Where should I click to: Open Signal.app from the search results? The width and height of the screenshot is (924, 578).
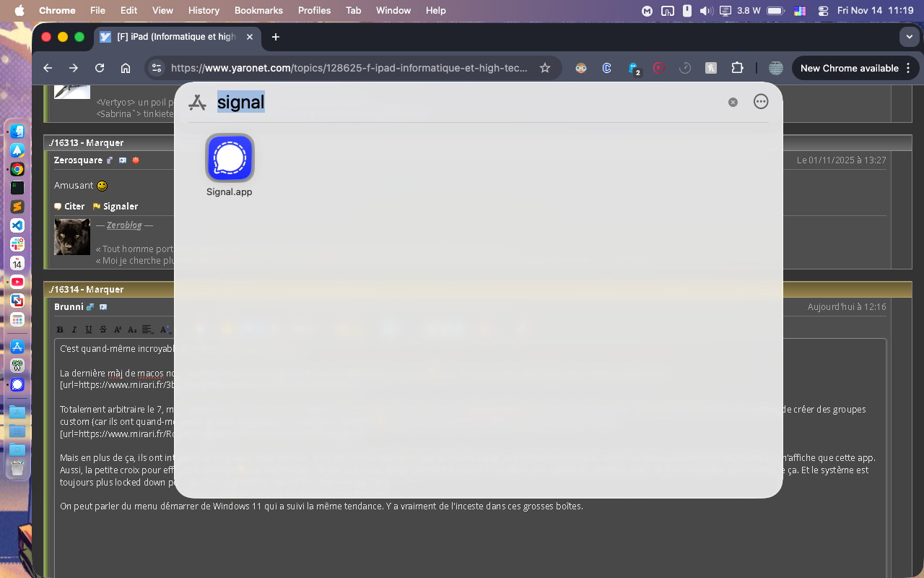(230, 158)
